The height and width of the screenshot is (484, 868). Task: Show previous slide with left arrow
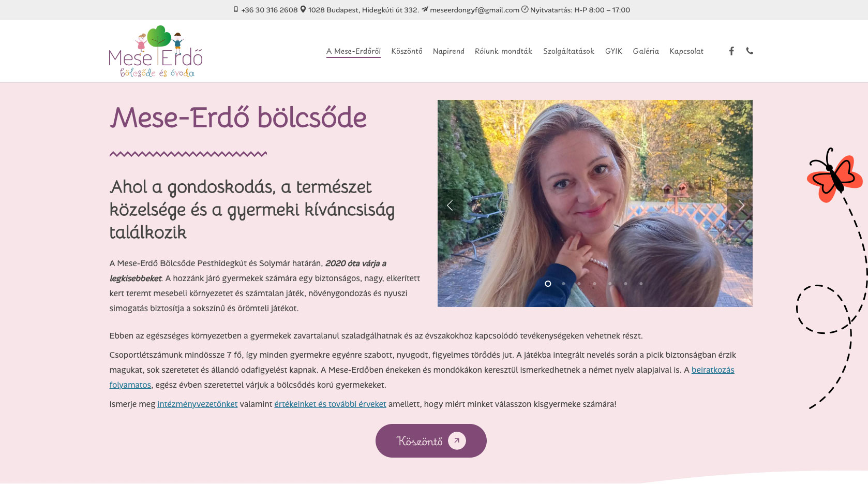pyautogui.click(x=450, y=205)
